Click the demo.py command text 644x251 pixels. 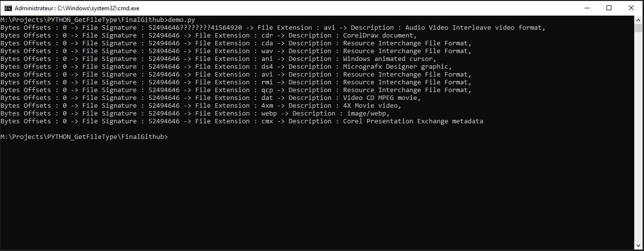pyautogui.click(x=182, y=20)
